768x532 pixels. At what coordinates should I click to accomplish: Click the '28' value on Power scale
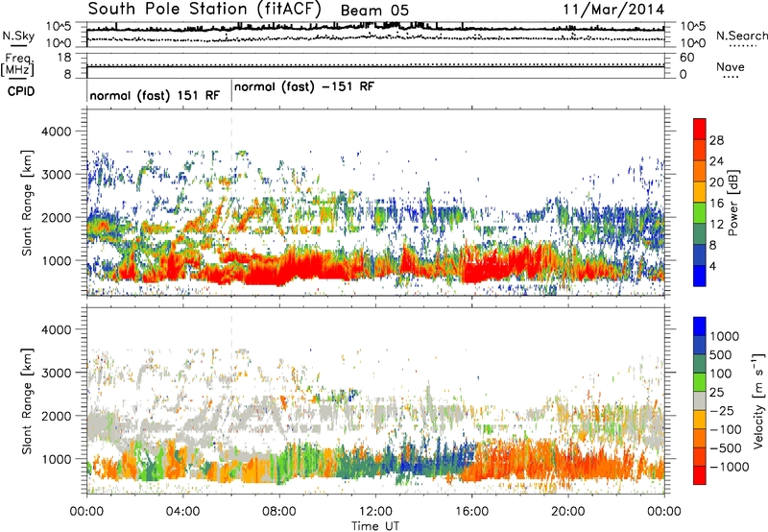(x=716, y=140)
